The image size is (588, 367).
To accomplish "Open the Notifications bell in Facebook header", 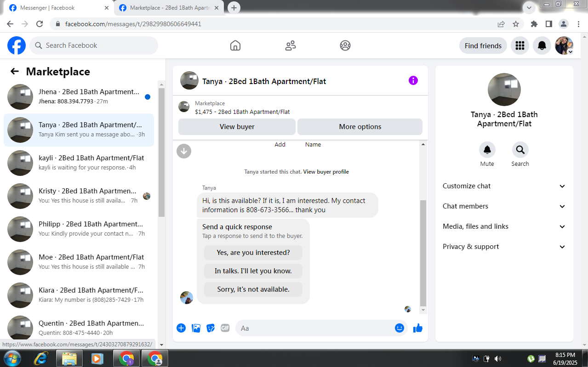I will pos(542,45).
